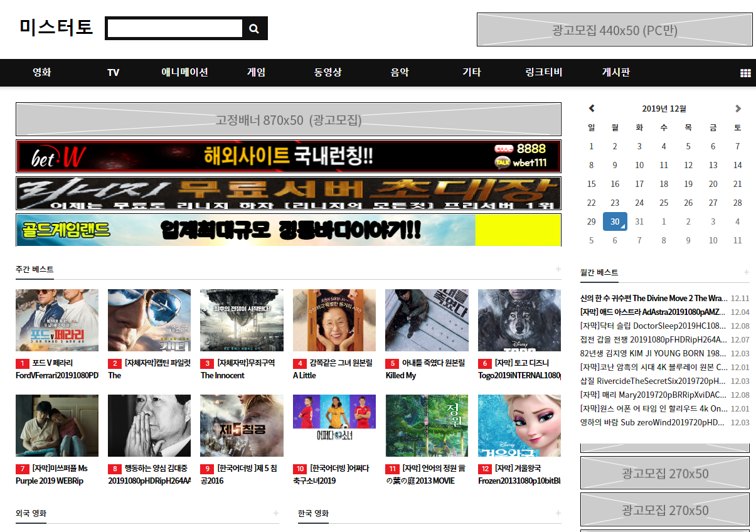Open 신의 한 수 귀수편 monthly best entry

tap(654, 298)
